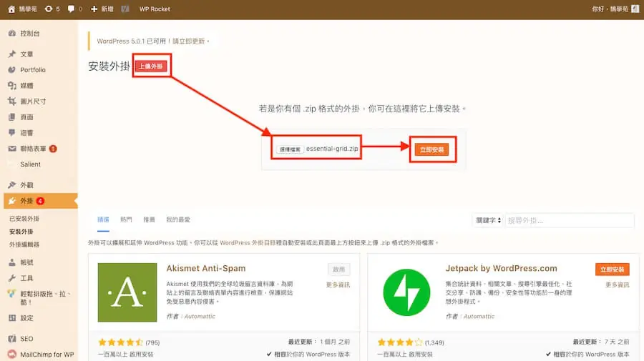This screenshot has width=644, height=361.
Task: Open the Akismet Anti-Spam title link
Action: (206, 268)
